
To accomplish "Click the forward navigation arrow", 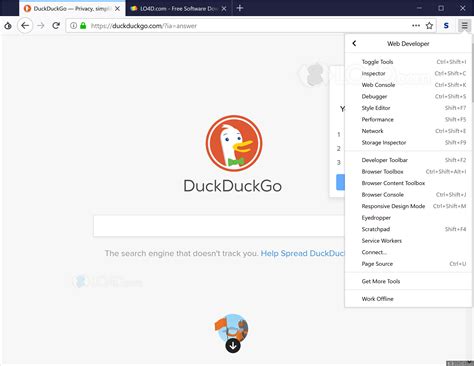I will (41, 26).
